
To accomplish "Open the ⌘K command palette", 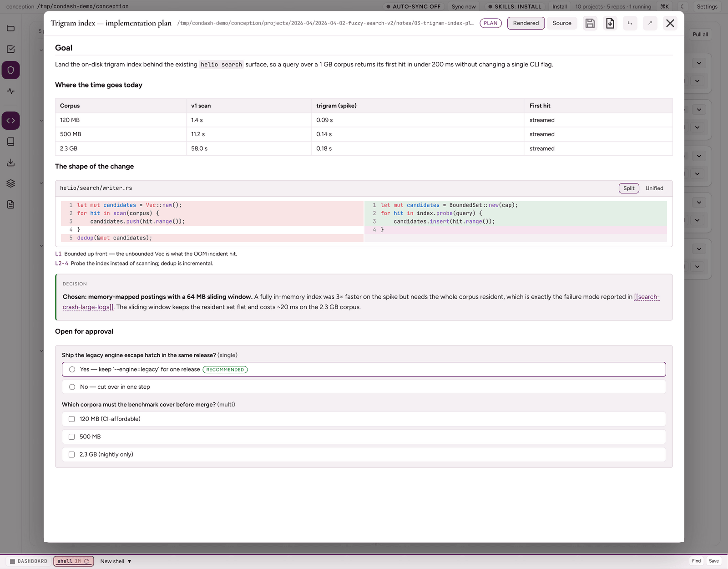I will 665,6.
